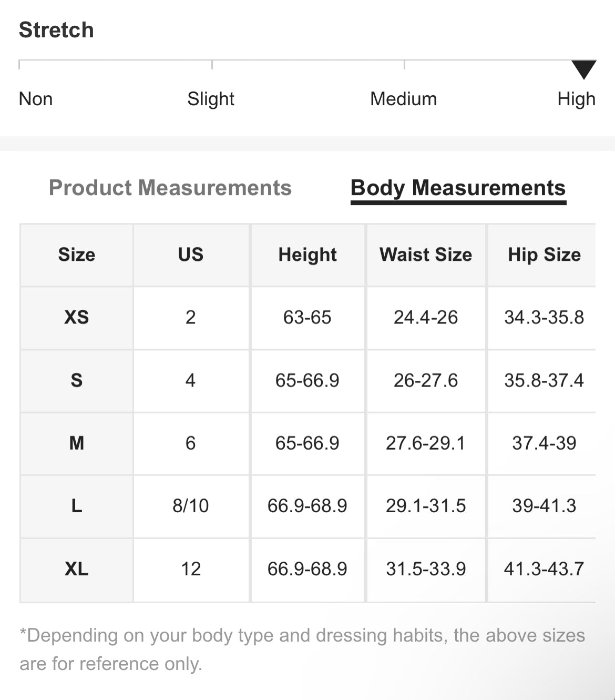This screenshot has height=700, width=615.
Task: Click the High stretch triangle marker
Action: (583, 69)
